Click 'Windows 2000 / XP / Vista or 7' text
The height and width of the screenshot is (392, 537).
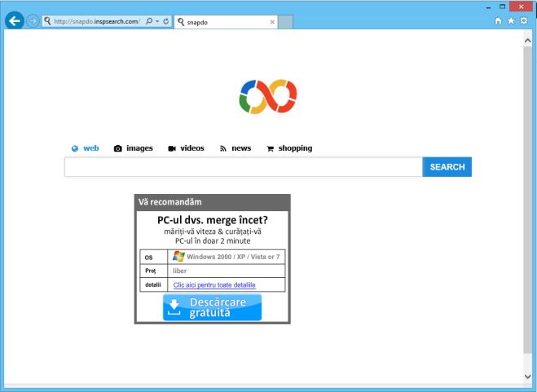[x=233, y=257]
